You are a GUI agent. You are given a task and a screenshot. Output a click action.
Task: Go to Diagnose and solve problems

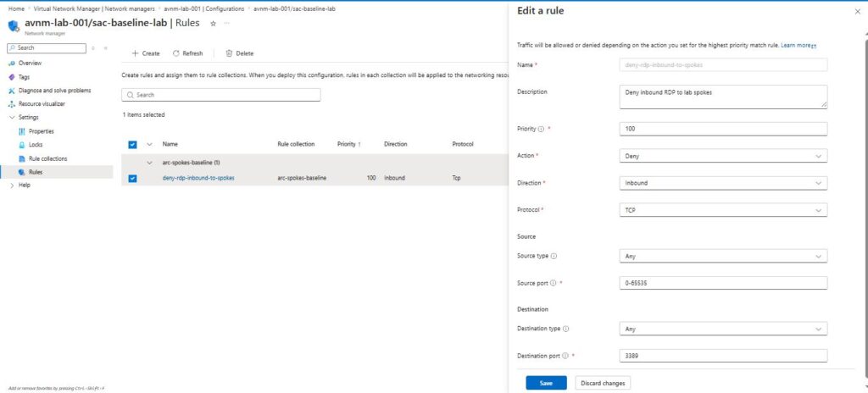[54, 91]
